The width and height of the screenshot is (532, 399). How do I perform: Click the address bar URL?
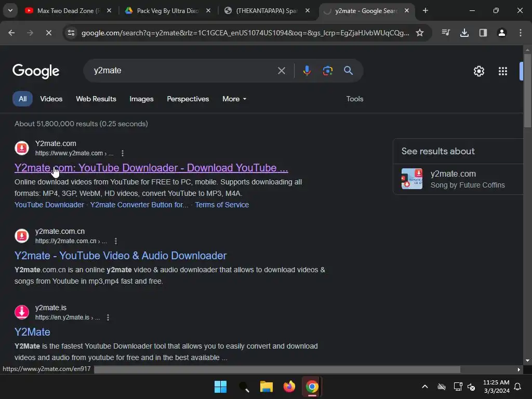[245, 33]
